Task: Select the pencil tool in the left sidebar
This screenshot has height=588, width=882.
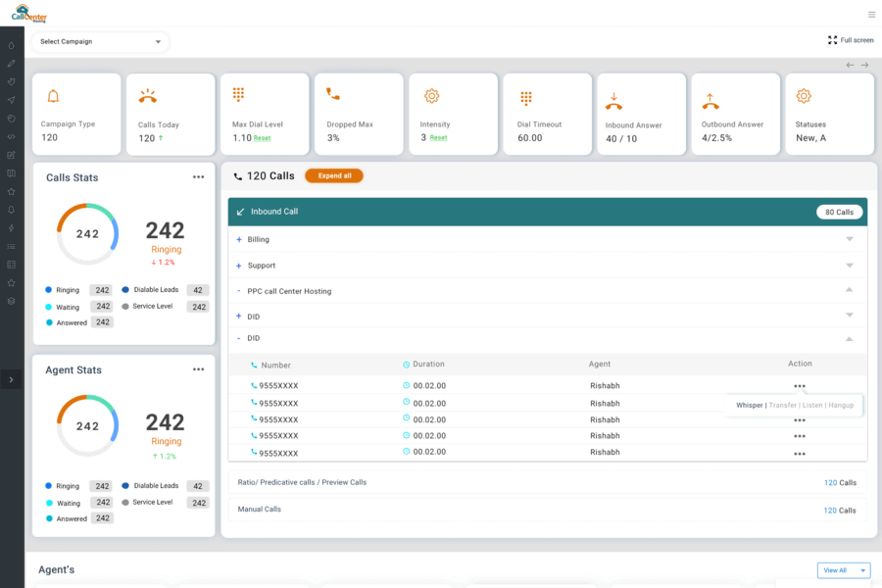Action: [11, 62]
